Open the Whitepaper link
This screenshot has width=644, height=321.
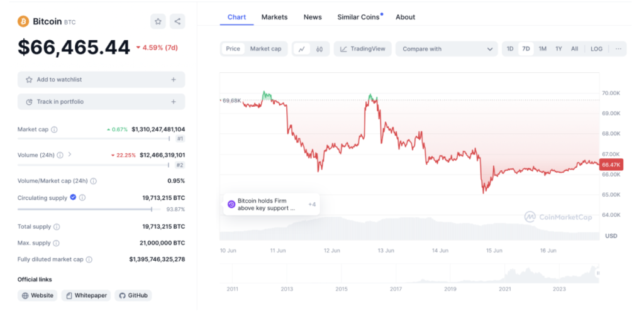(86, 295)
